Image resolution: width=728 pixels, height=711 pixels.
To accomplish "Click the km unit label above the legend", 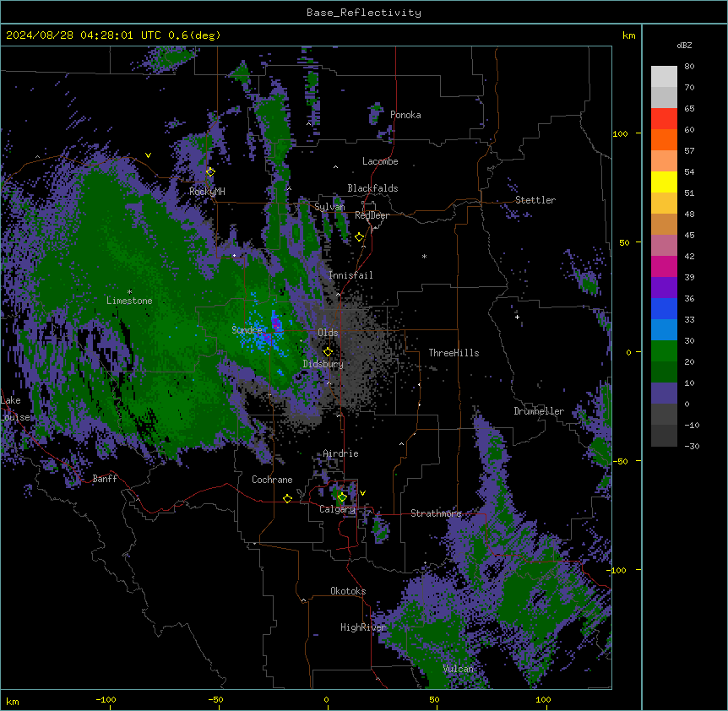I will 629,35.
